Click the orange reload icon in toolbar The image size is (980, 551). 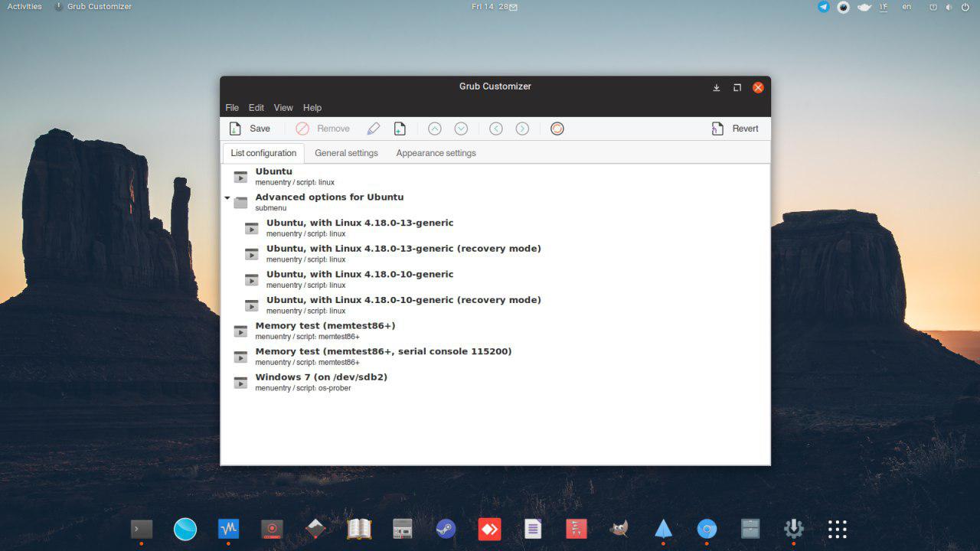(x=557, y=129)
